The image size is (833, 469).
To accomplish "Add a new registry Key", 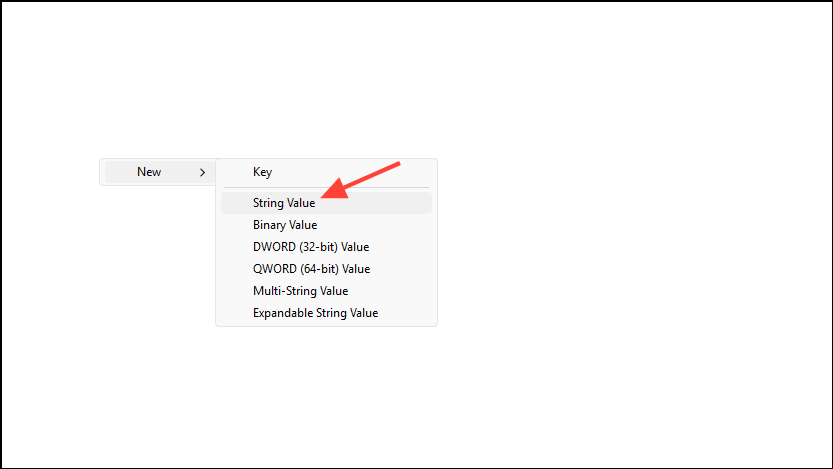I will [x=262, y=172].
